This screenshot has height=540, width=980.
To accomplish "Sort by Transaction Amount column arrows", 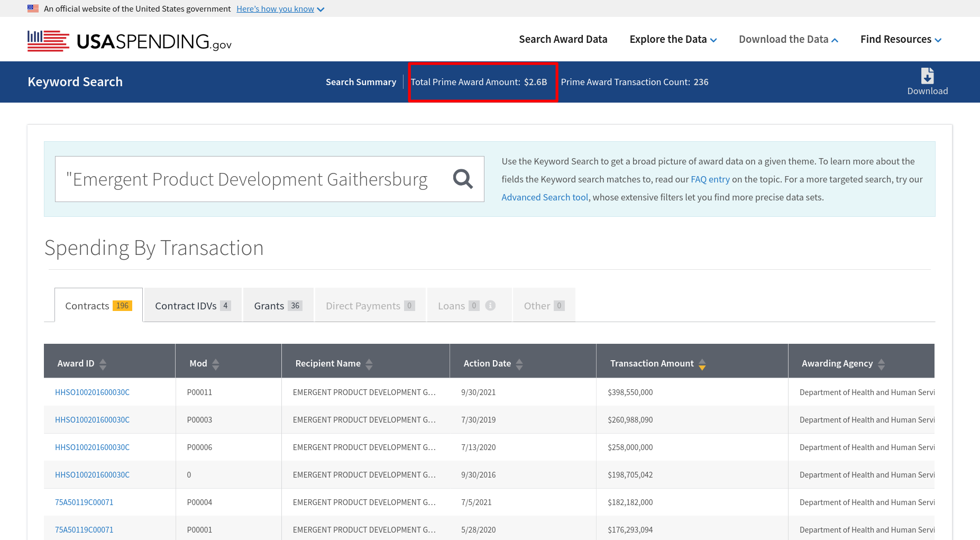I will coord(702,364).
